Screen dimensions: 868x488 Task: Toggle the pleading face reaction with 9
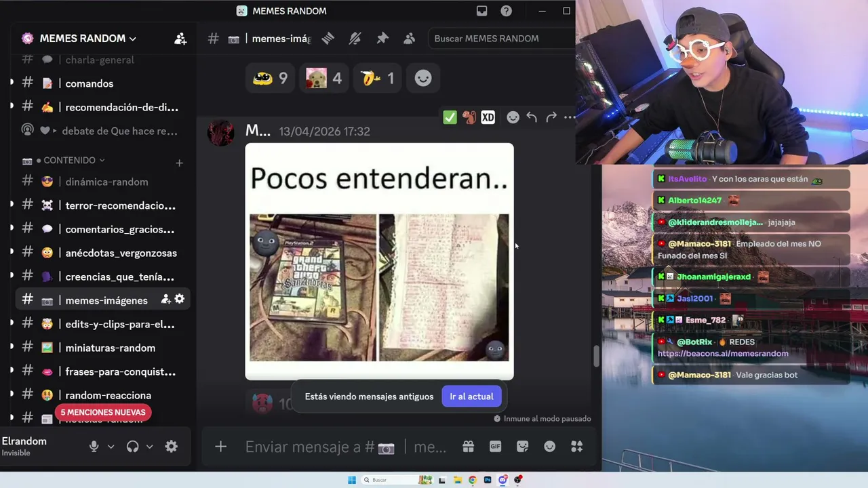[270, 79]
